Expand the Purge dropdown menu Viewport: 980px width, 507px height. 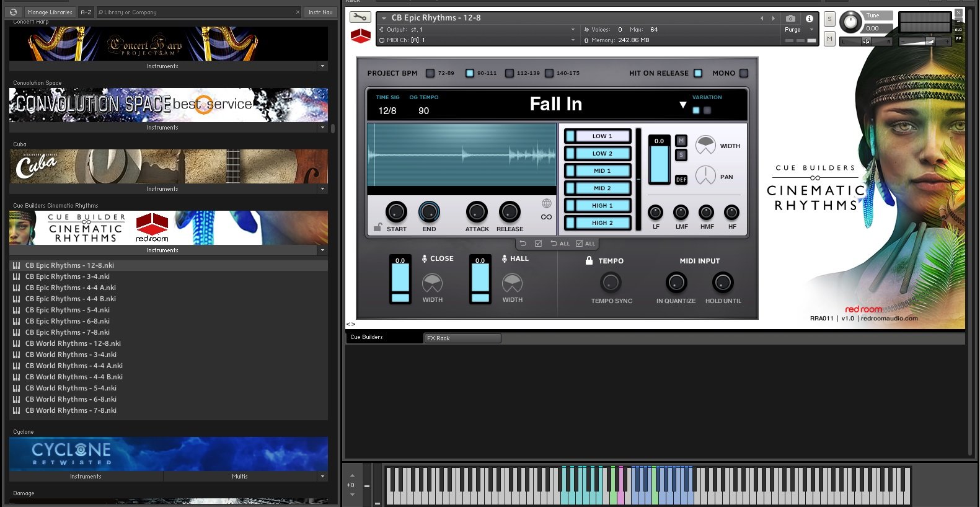[x=811, y=30]
